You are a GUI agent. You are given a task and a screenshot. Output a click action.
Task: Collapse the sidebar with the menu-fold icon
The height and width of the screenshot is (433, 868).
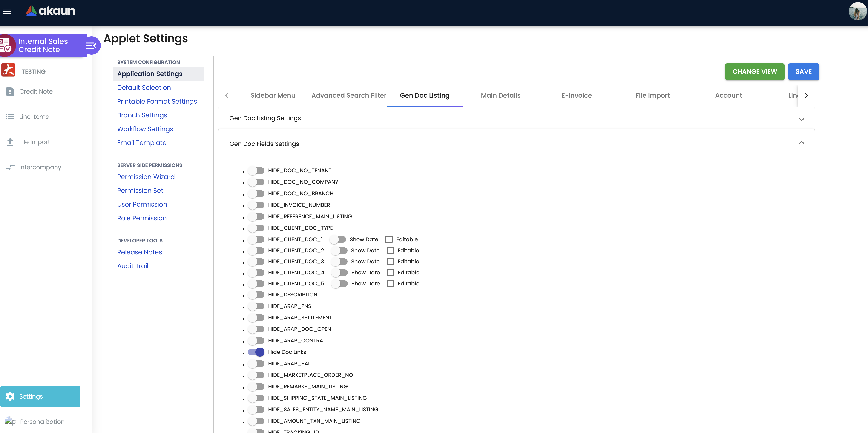point(91,46)
